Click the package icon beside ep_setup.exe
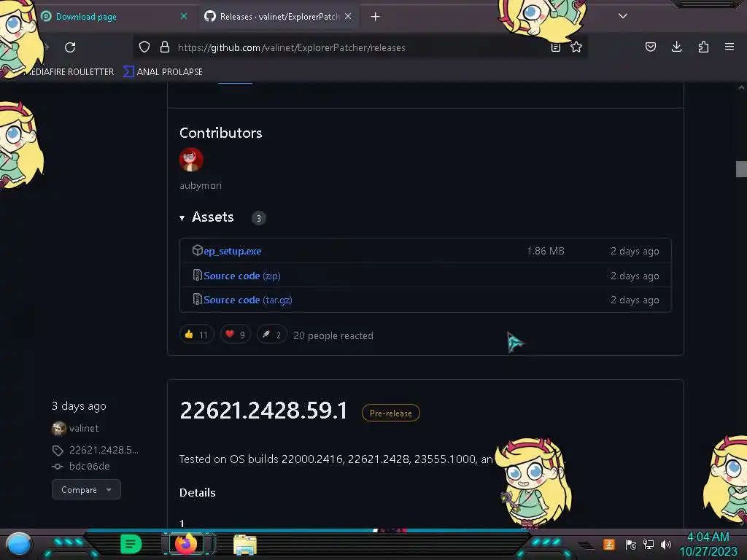 [x=197, y=251]
